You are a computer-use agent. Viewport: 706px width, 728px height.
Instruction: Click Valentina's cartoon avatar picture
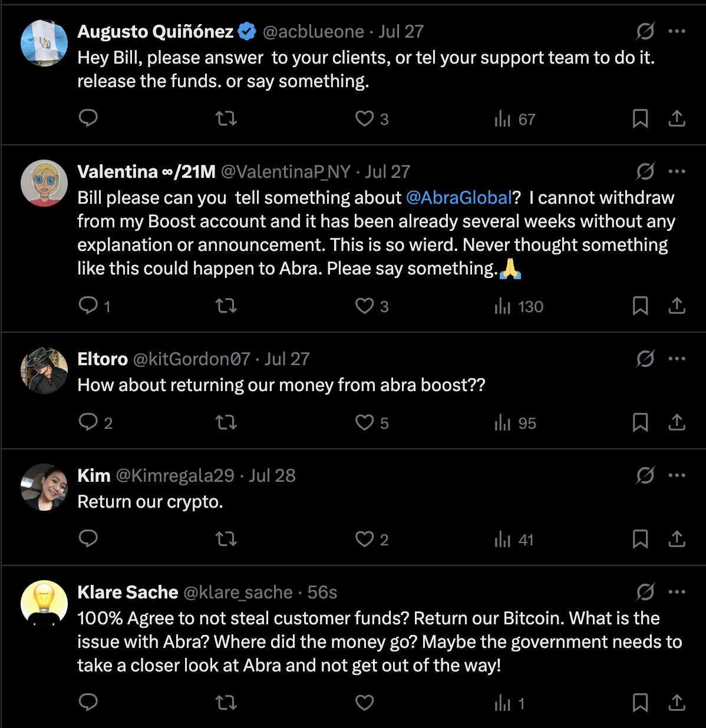(x=44, y=183)
